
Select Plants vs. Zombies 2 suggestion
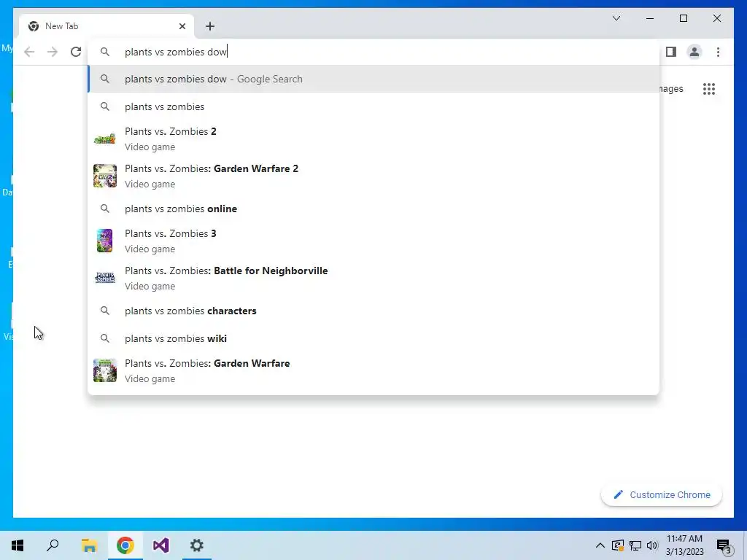[374, 139]
